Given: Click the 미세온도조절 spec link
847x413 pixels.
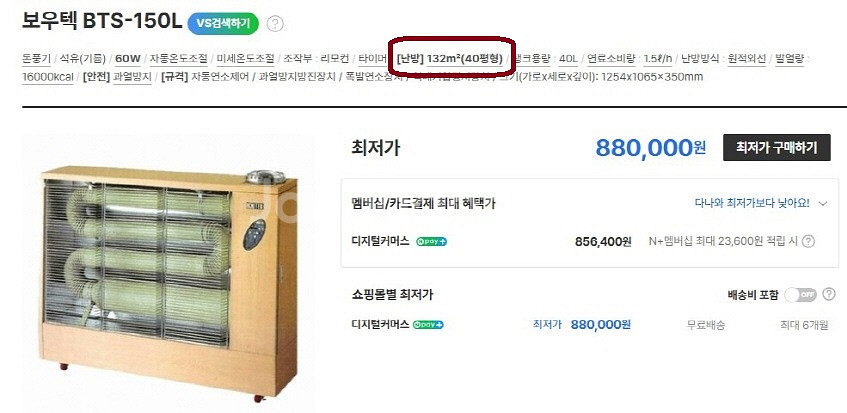Looking at the screenshot, I should [x=245, y=58].
